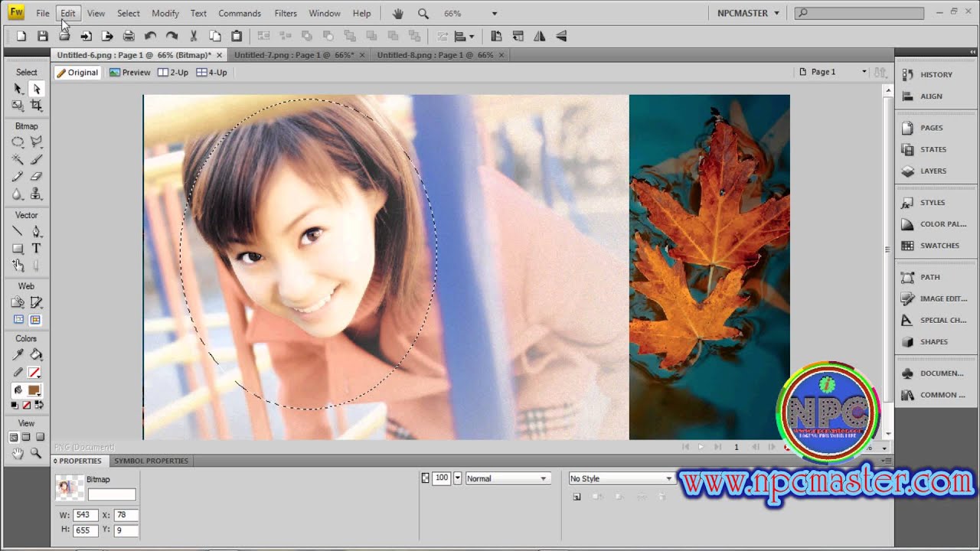
Task: Open the 66% zoom dropdown
Action: (x=494, y=14)
